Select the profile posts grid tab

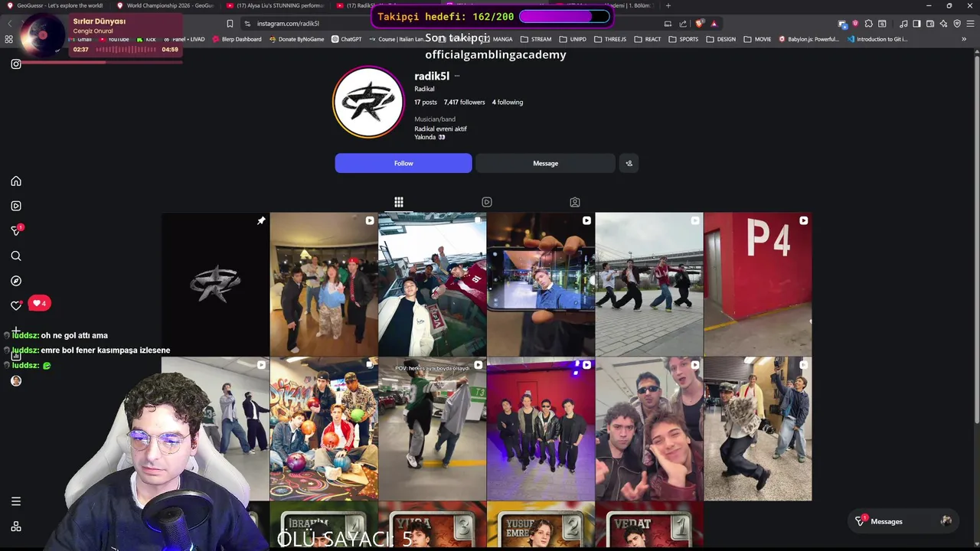tap(399, 202)
